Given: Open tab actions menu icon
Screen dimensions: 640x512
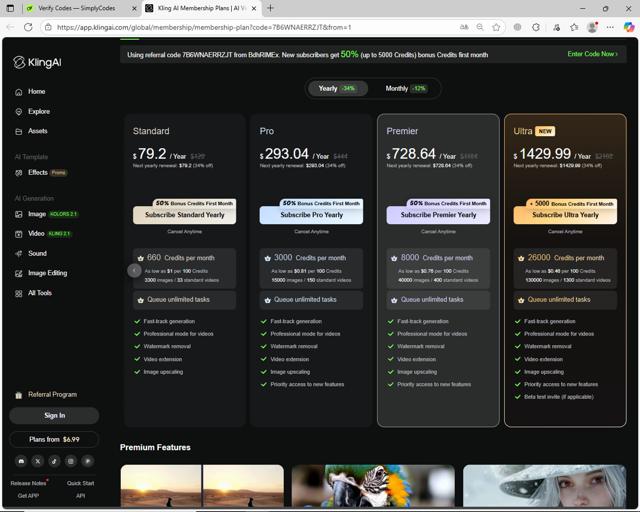Looking at the screenshot, I should (11, 8).
